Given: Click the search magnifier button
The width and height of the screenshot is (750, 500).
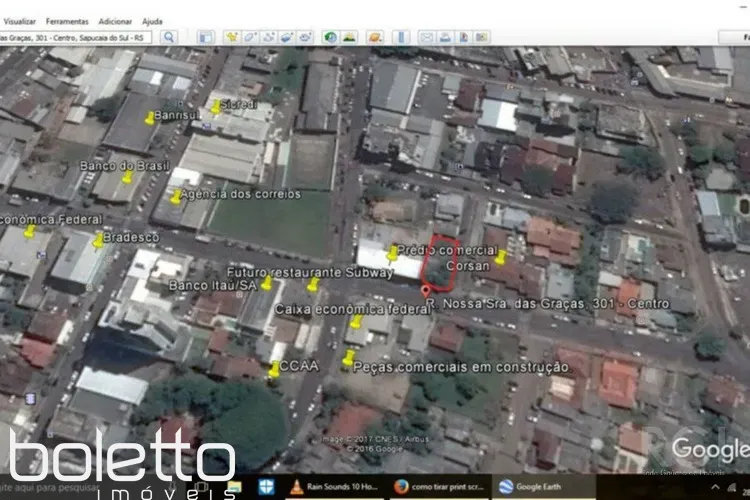Looking at the screenshot, I should point(168,37).
